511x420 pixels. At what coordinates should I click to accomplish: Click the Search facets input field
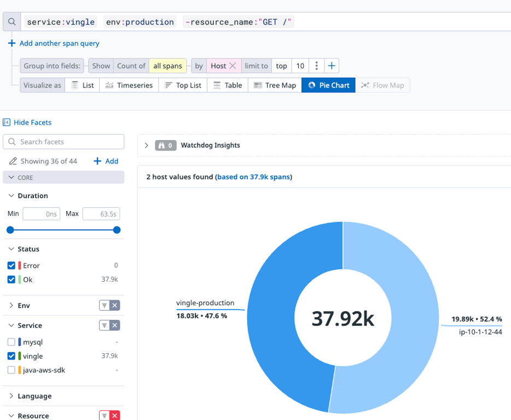63,142
